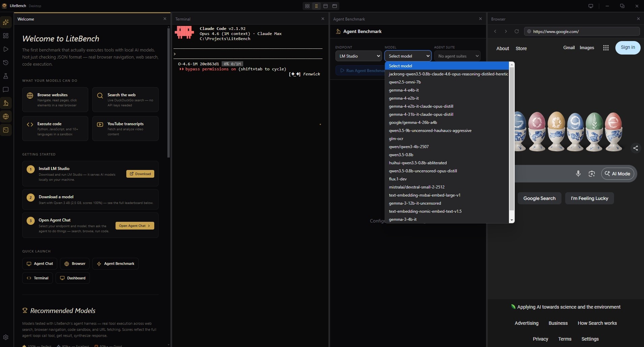Select the six-dot column layout icon
This screenshot has width=644, height=347.
click(316, 6)
